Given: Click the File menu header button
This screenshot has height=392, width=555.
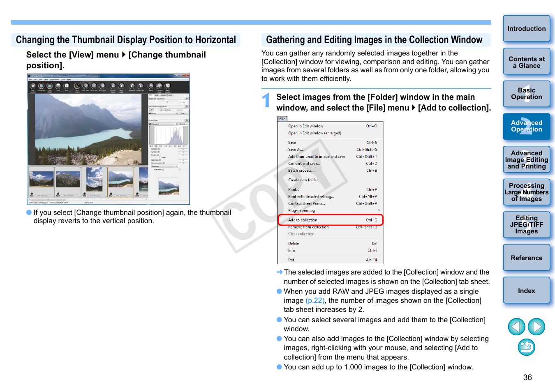Looking at the screenshot, I should 282,119.
